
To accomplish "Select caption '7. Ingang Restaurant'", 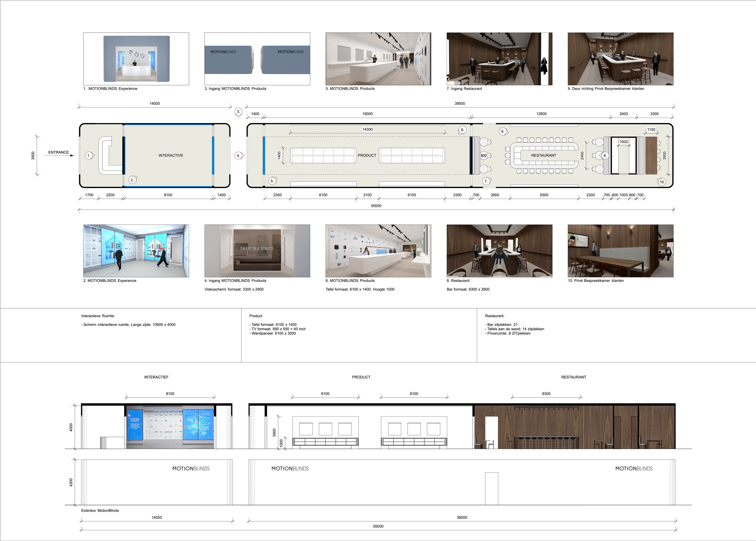I will click(x=464, y=89).
